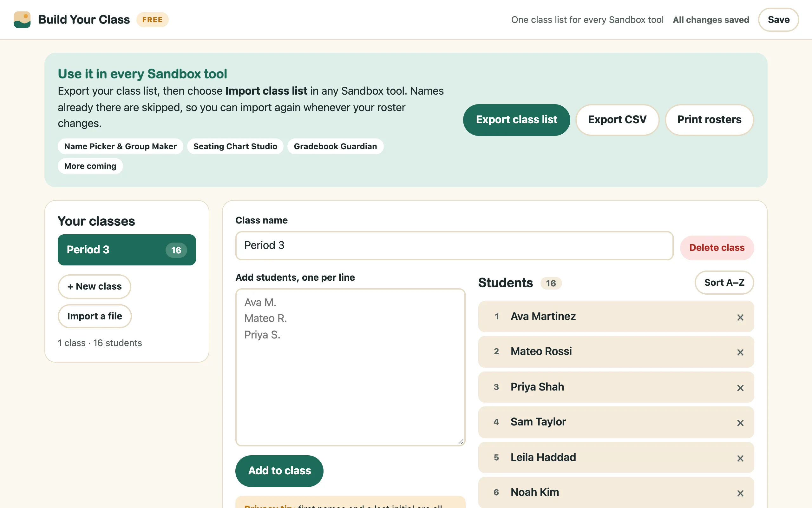Click the Use it in every Sandbox tool heading
The image size is (812, 508).
click(x=142, y=74)
